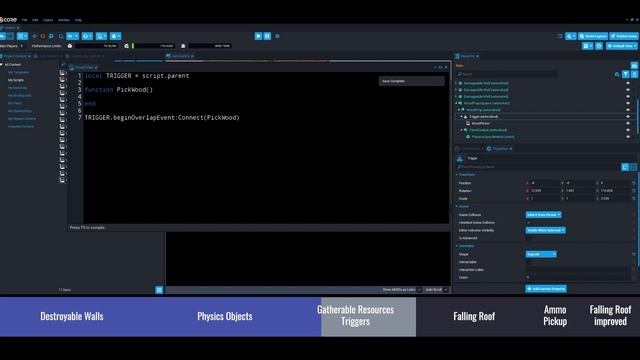Select My Scripts in content tree
640x360 pixels.
[16, 80]
